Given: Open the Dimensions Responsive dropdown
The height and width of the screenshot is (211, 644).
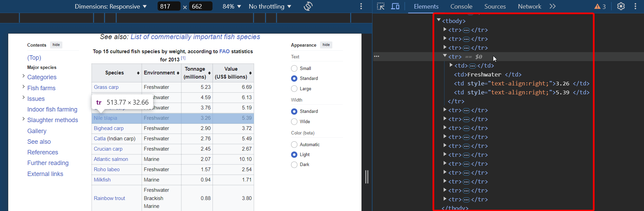Looking at the screenshot, I should click(x=111, y=6).
